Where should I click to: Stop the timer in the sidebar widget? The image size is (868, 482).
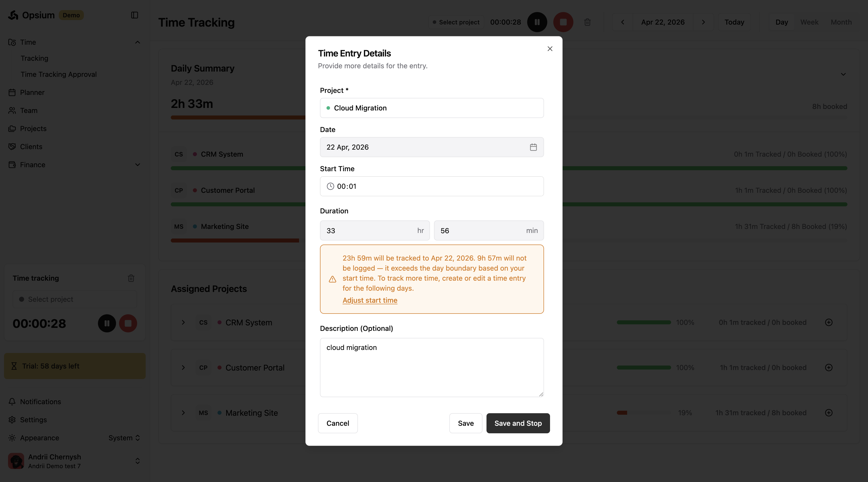point(128,323)
